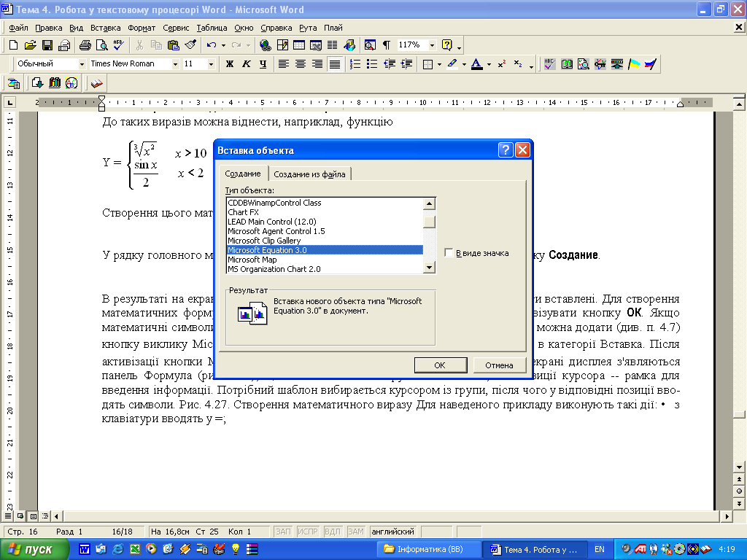Apply bulleted list formatting
Image resolution: width=747 pixels, height=560 pixels.
click(372, 64)
